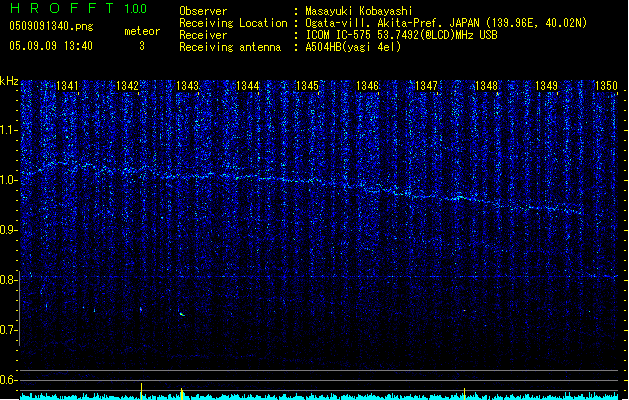Select the 1347 time marker
The image size is (629, 400).
click(427, 87)
